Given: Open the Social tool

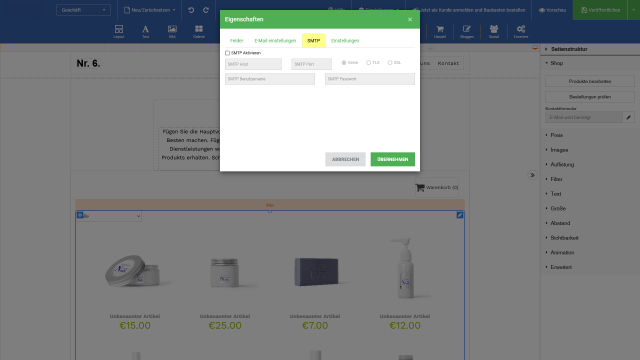Looking at the screenshot, I should point(494,31).
